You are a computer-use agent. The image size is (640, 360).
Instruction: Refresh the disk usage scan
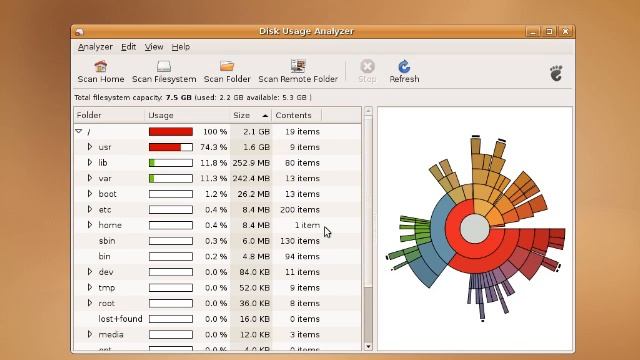(x=404, y=71)
